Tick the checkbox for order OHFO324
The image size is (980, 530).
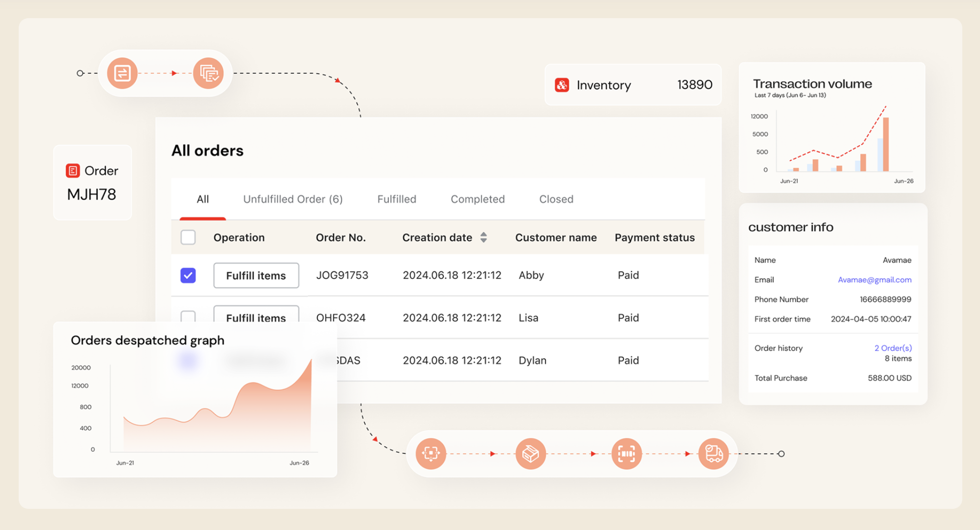pos(188,316)
